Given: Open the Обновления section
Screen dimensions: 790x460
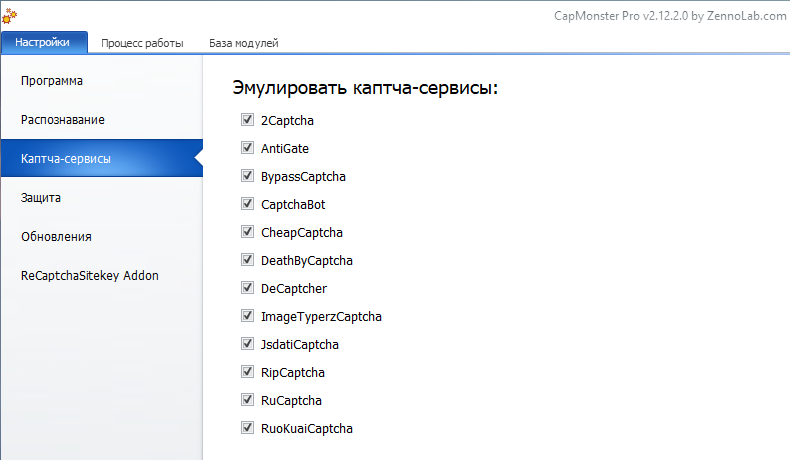Looking at the screenshot, I should [56, 237].
